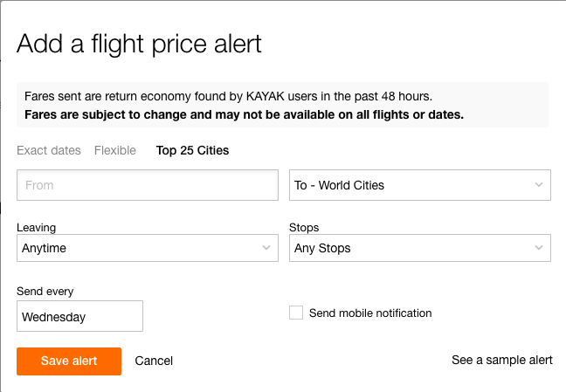Click the chevron arrow on World Cities dropdown
Screen dimensions: 566x392
[538, 185]
